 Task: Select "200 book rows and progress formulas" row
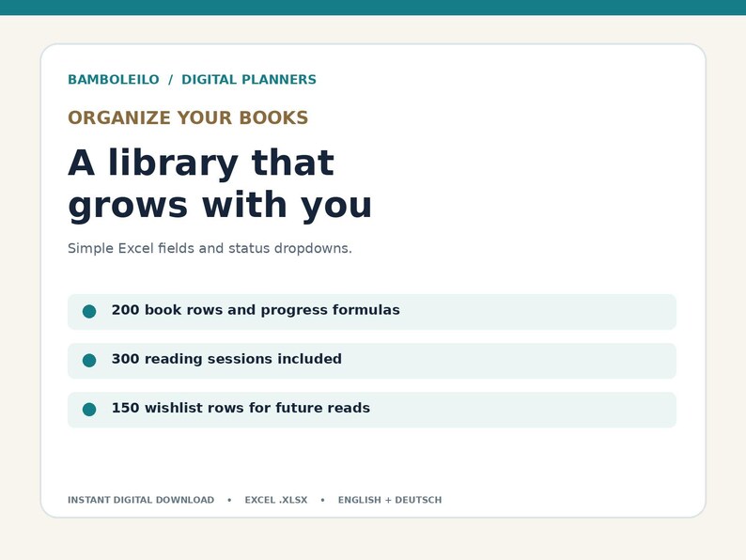(372, 312)
